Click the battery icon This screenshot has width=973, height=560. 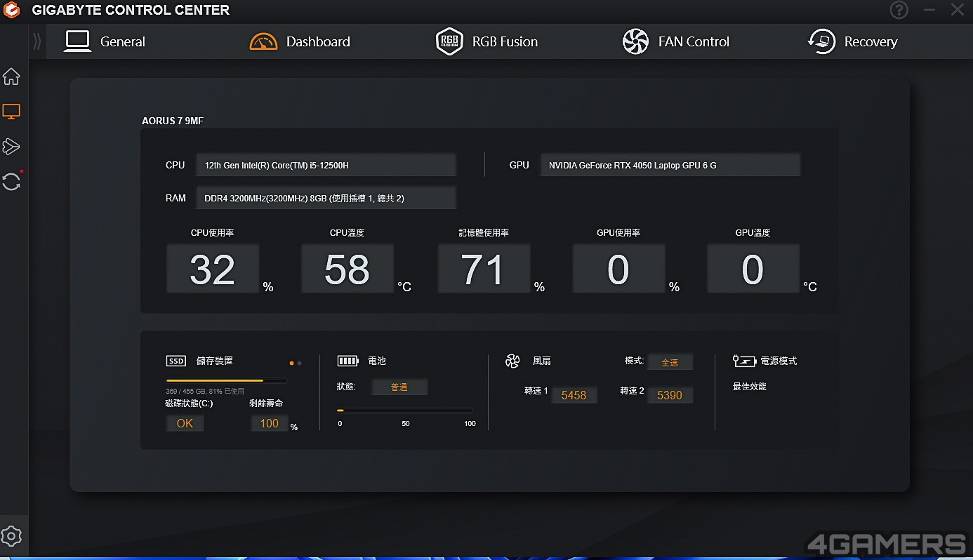click(347, 361)
